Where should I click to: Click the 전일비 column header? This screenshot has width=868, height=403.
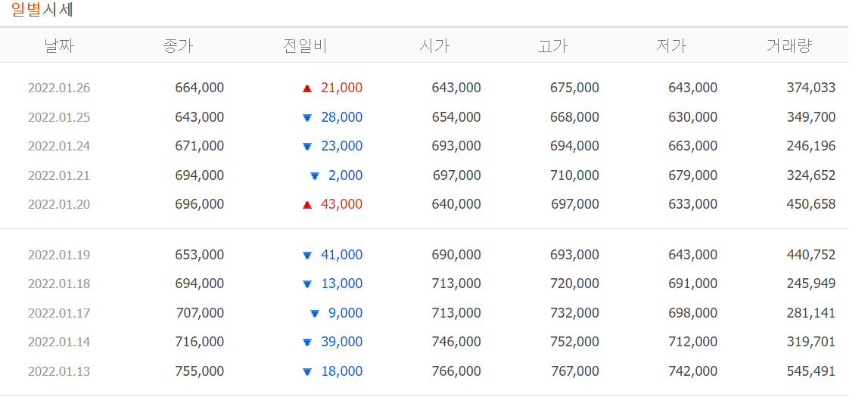click(304, 46)
